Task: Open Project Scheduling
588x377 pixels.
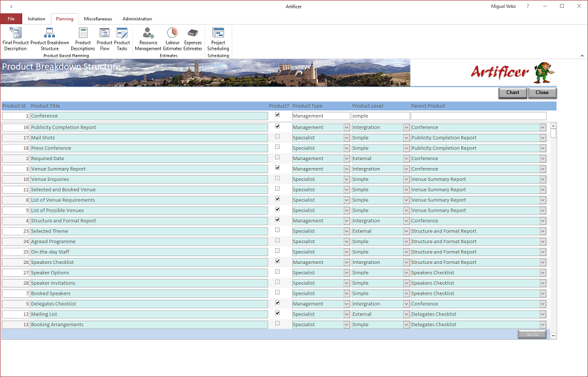Action: pyautogui.click(x=218, y=39)
